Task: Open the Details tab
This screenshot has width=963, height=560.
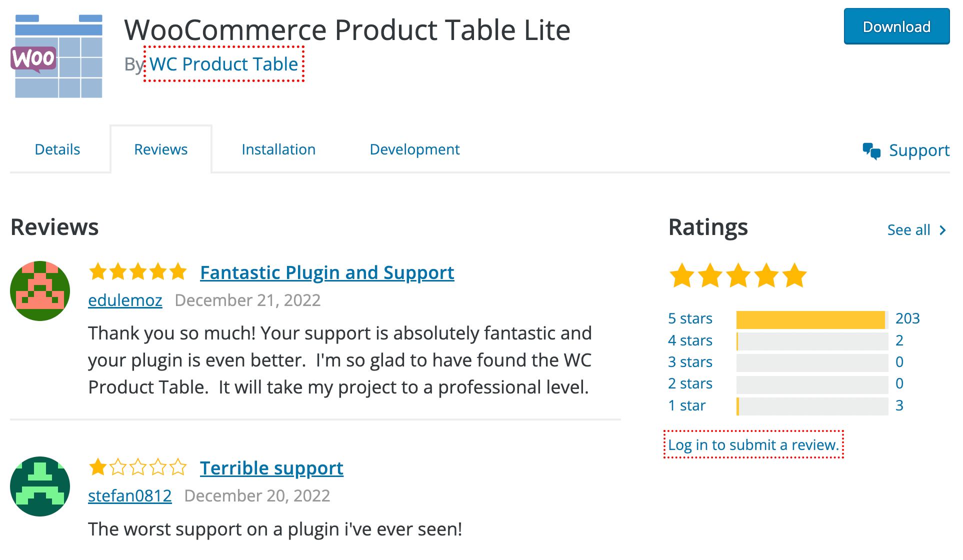Action: click(56, 148)
